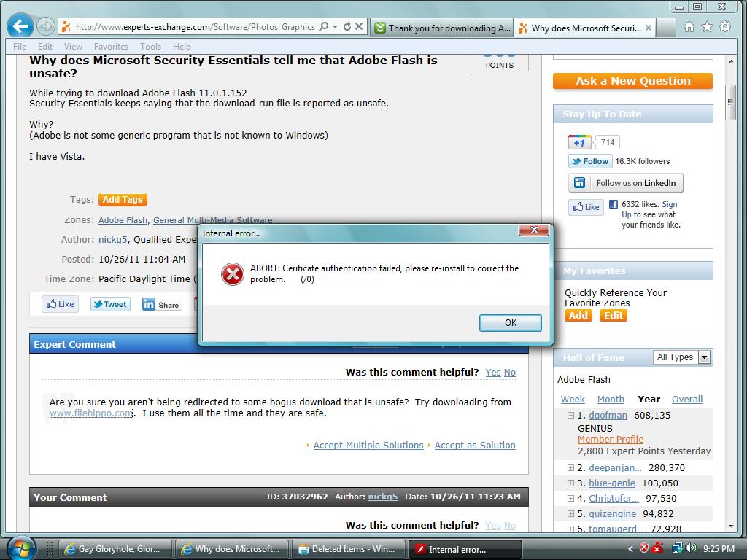This screenshot has height=560, width=747.
Task: Open the browser Home icon
Action: [689, 27]
